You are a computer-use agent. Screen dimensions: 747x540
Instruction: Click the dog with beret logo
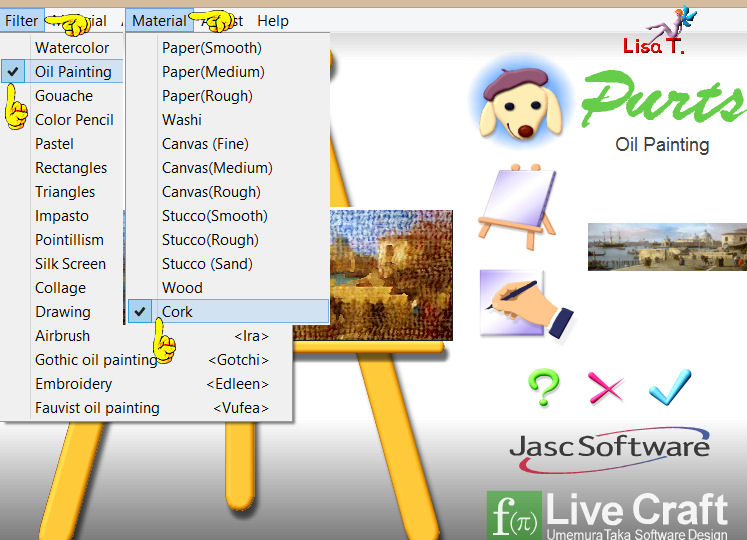521,102
